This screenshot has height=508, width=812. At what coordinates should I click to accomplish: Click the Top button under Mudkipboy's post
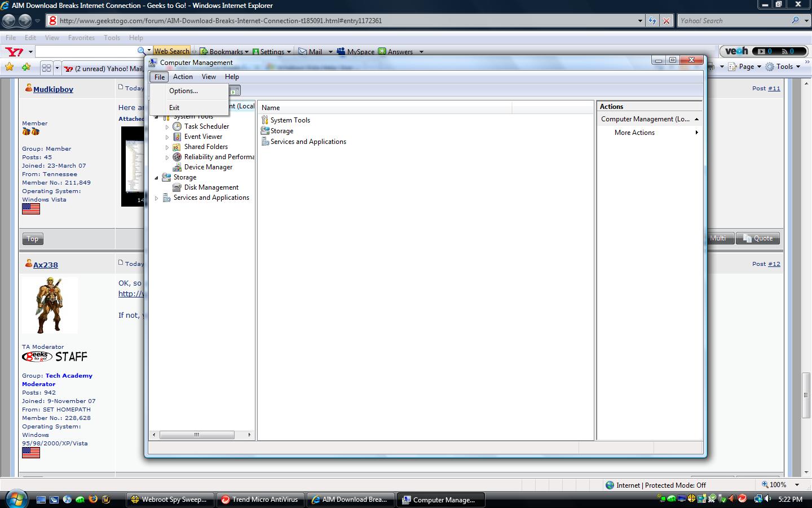(x=33, y=239)
